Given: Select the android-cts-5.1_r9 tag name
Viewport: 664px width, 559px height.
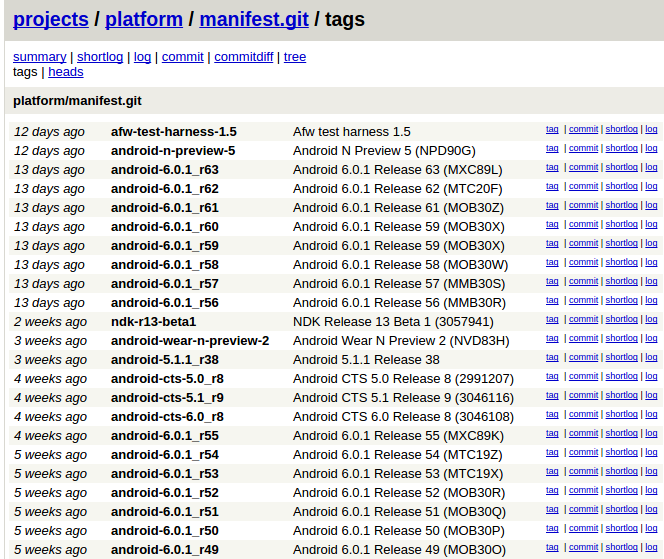Looking at the screenshot, I should (x=167, y=398).
